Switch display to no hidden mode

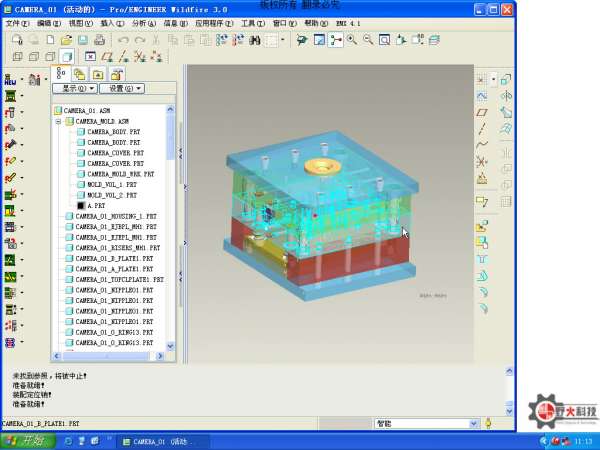pos(50,57)
